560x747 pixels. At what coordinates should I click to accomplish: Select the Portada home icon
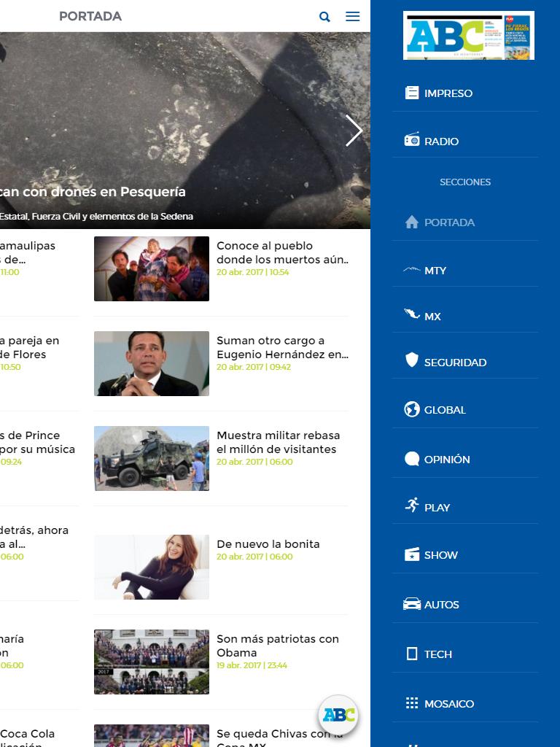[x=412, y=222]
